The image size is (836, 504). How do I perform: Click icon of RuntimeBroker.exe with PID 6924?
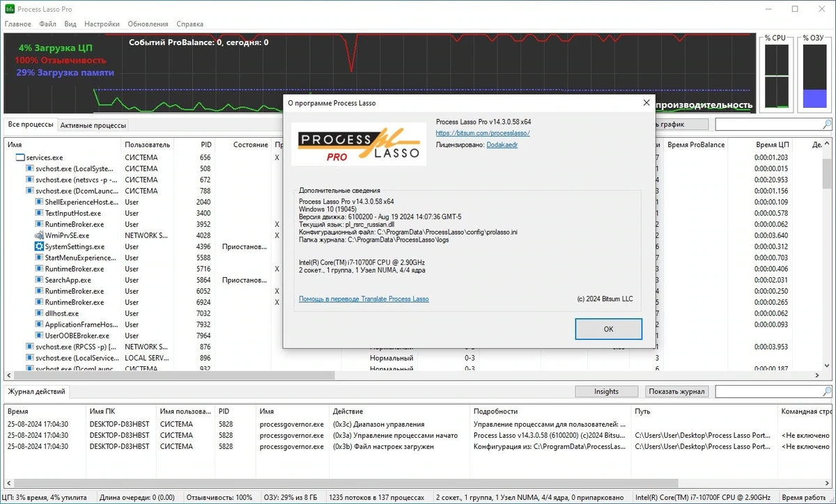tap(40, 302)
